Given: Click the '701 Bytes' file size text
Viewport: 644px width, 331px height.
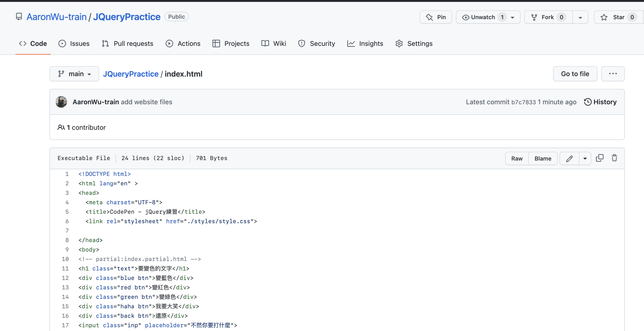Looking at the screenshot, I should coord(211,158).
